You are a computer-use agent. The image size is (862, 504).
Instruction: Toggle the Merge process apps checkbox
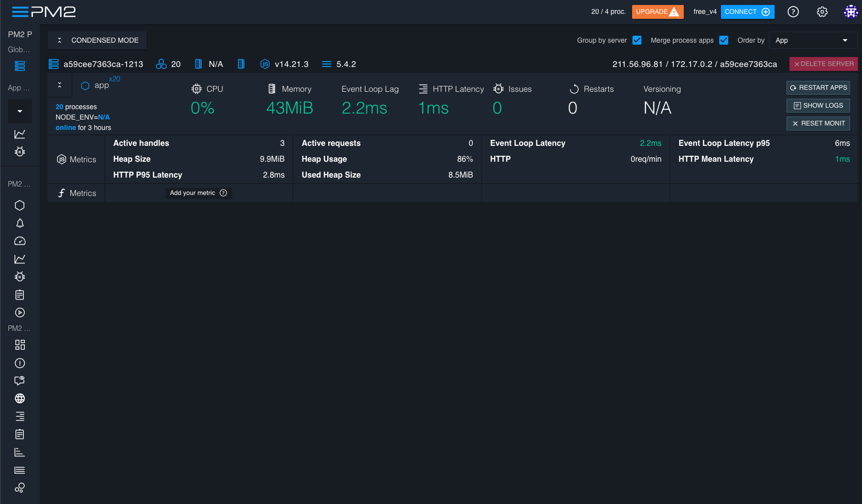click(x=724, y=40)
